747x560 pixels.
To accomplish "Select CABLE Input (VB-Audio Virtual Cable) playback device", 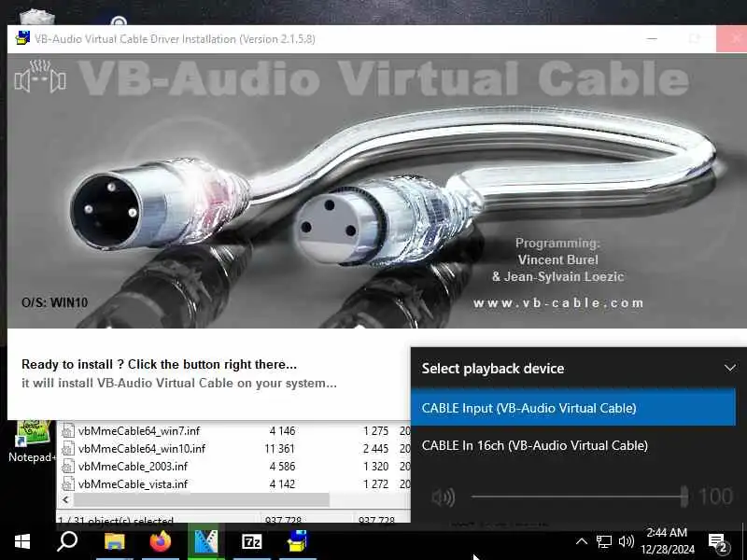I will click(573, 408).
